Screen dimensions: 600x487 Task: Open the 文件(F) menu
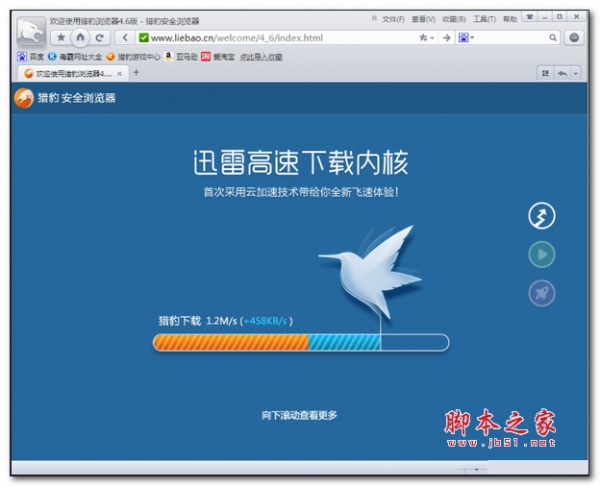pyautogui.click(x=393, y=19)
